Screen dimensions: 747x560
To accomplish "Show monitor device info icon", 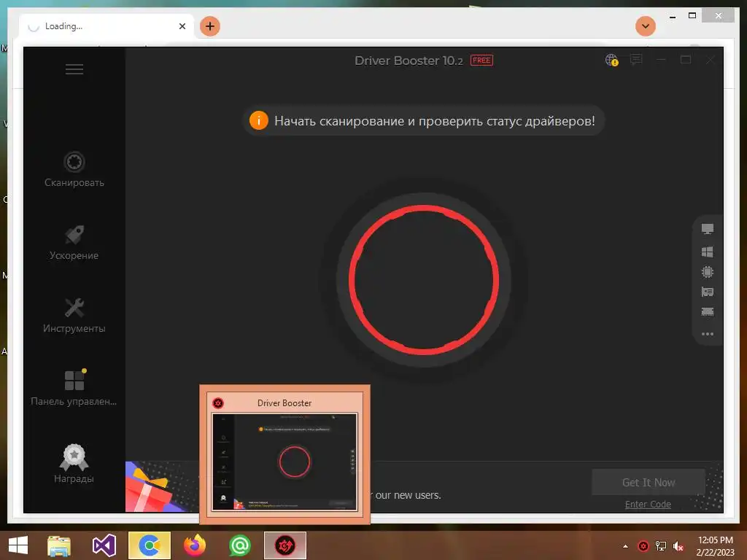I will 708,229.
